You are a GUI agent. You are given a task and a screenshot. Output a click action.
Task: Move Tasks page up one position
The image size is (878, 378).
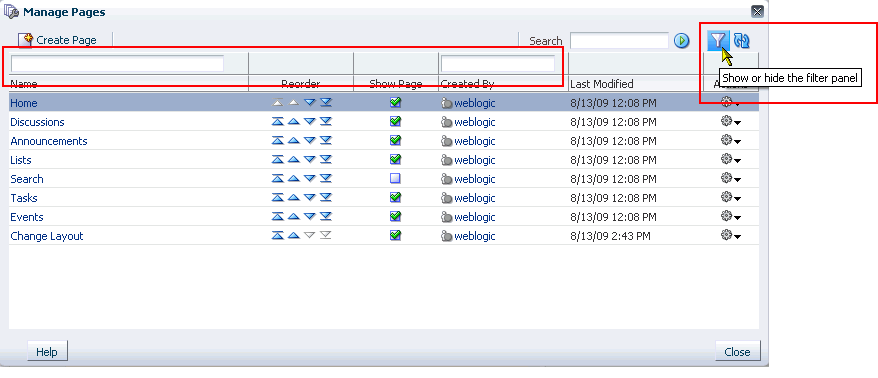(x=293, y=198)
